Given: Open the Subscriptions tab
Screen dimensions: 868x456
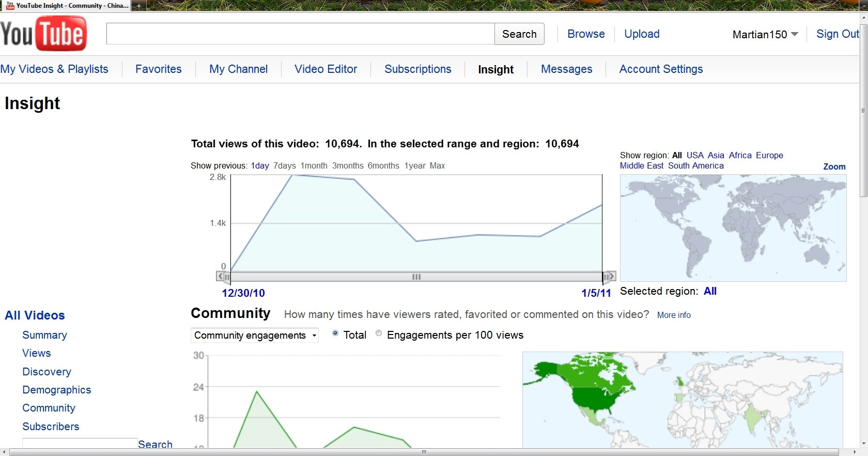Looking at the screenshot, I should coord(418,69).
